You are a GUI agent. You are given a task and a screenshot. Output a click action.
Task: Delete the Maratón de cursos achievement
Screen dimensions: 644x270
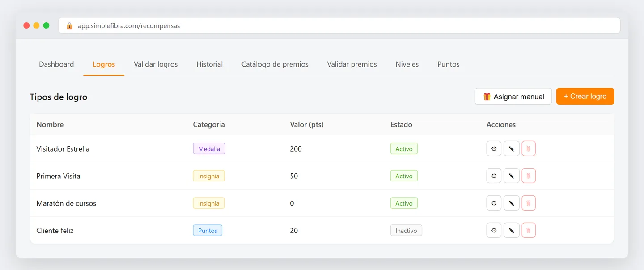[x=529, y=203]
